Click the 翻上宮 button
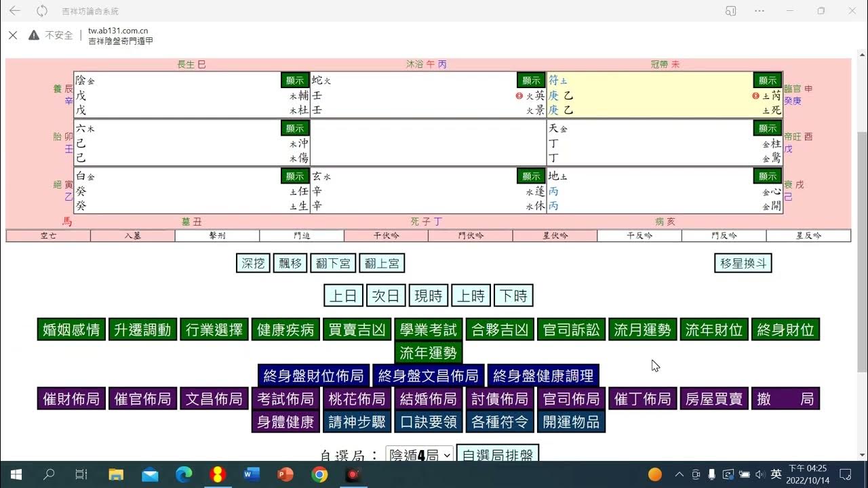The width and height of the screenshot is (868, 488). coord(381,263)
